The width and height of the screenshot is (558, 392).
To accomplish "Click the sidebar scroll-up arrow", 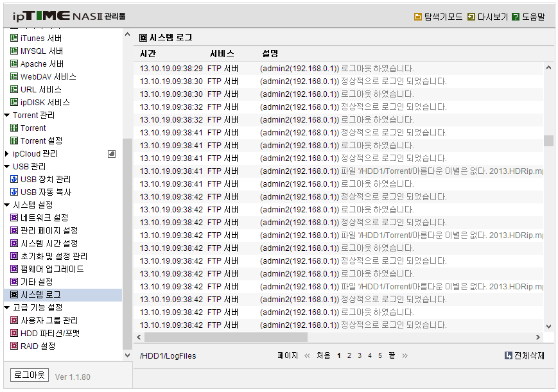I will click(x=127, y=35).
